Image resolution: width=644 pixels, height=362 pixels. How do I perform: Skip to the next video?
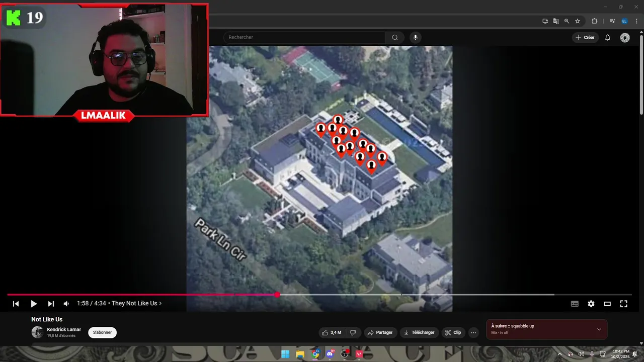[x=51, y=304]
